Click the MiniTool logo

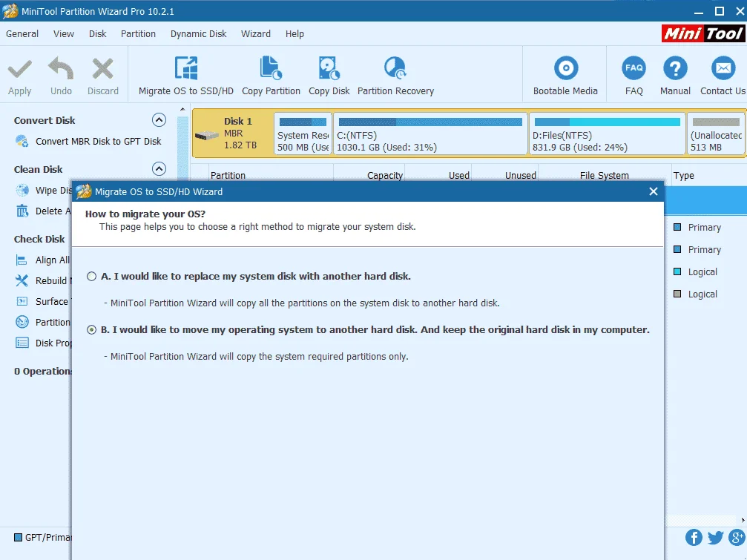[x=703, y=33]
